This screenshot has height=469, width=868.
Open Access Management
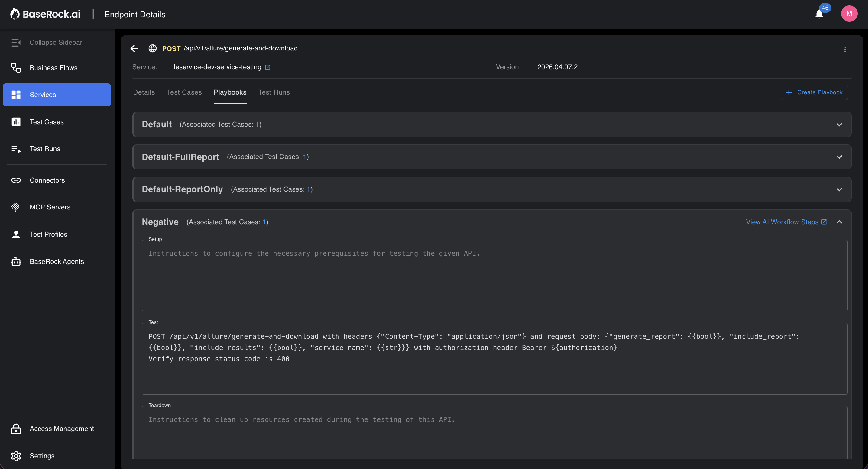coord(62,429)
